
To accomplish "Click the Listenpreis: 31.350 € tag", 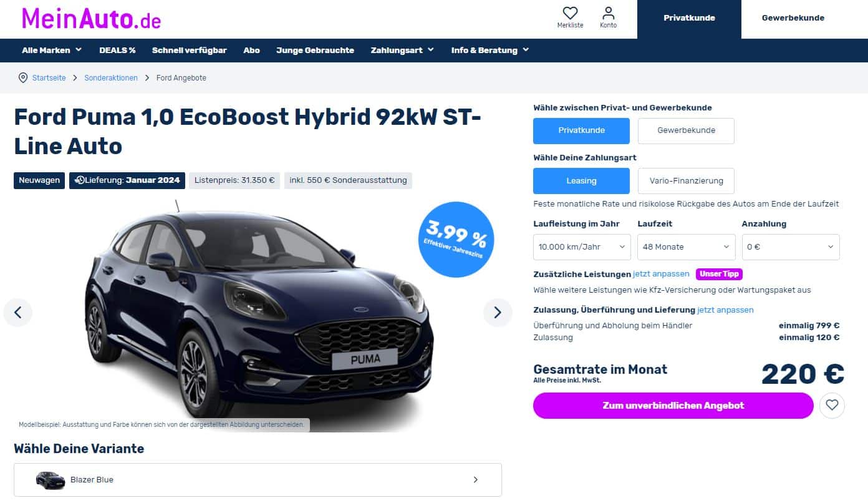I will coord(234,180).
